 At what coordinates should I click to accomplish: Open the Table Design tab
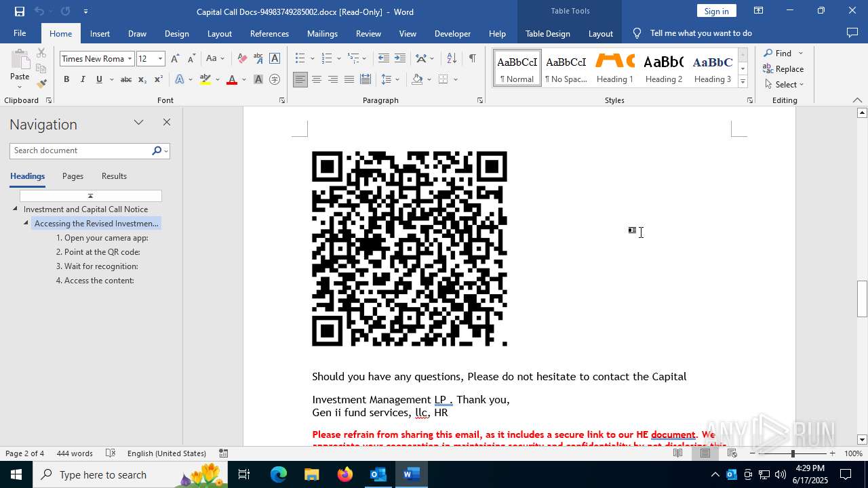click(547, 33)
